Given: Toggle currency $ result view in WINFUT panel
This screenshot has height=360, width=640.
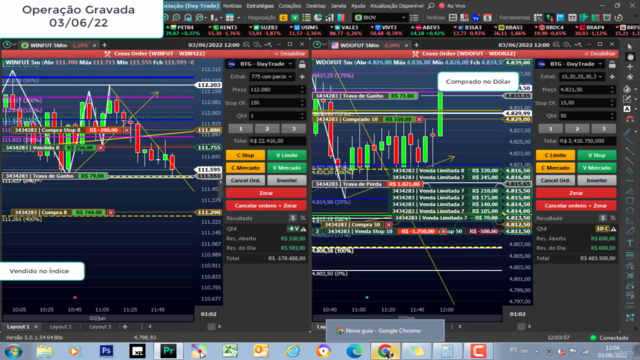Looking at the screenshot, I should 293,218.
